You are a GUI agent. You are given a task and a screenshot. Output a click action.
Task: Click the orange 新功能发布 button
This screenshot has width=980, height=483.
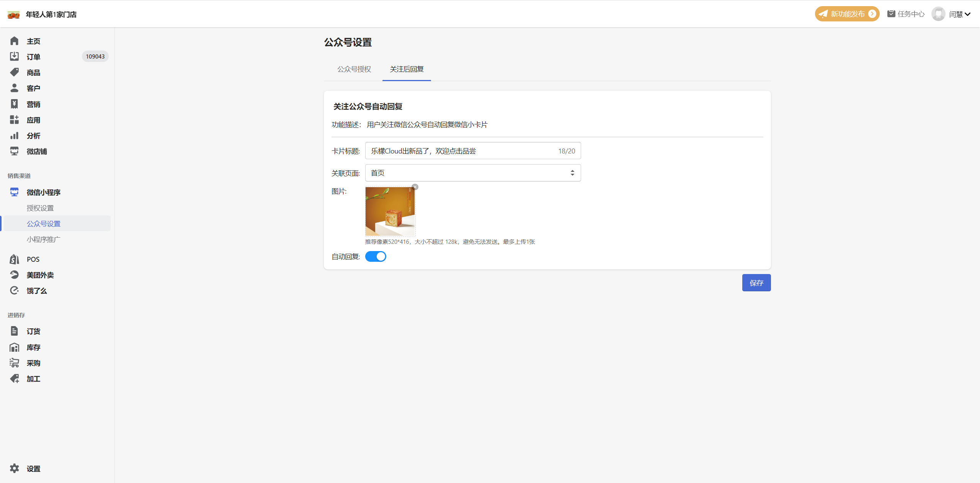[x=847, y=14]
